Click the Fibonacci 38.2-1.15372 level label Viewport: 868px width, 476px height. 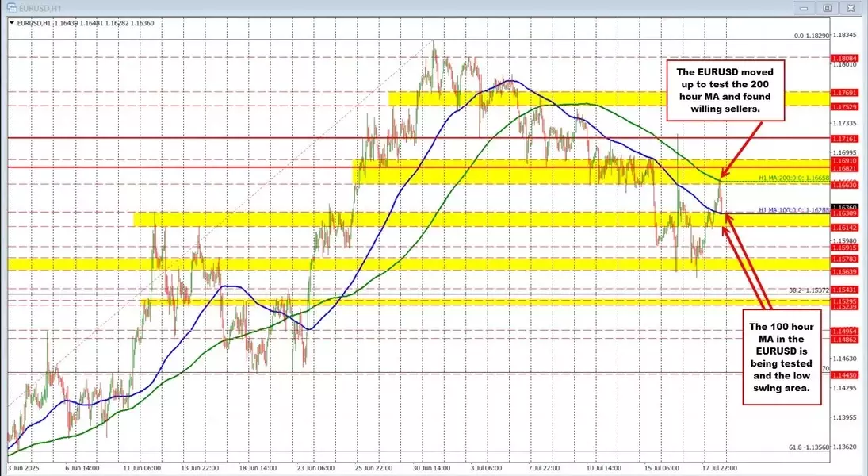pos(809,290)
